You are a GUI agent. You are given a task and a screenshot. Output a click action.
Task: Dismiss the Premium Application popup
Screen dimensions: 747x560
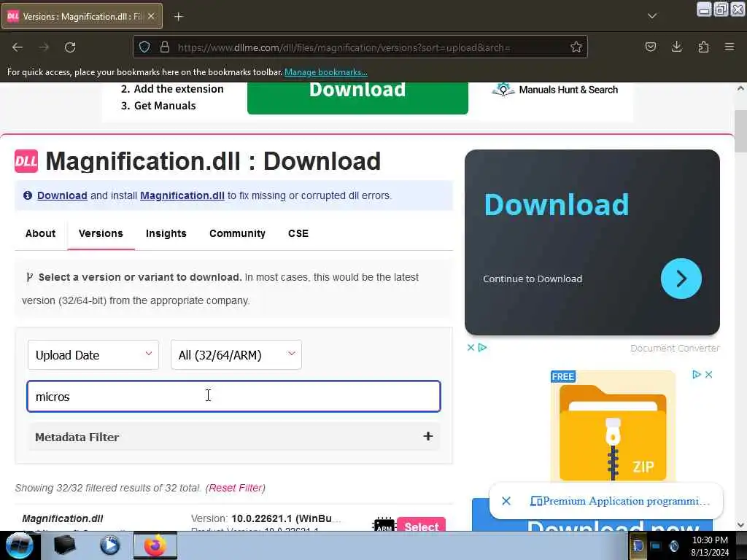[506, 501]
